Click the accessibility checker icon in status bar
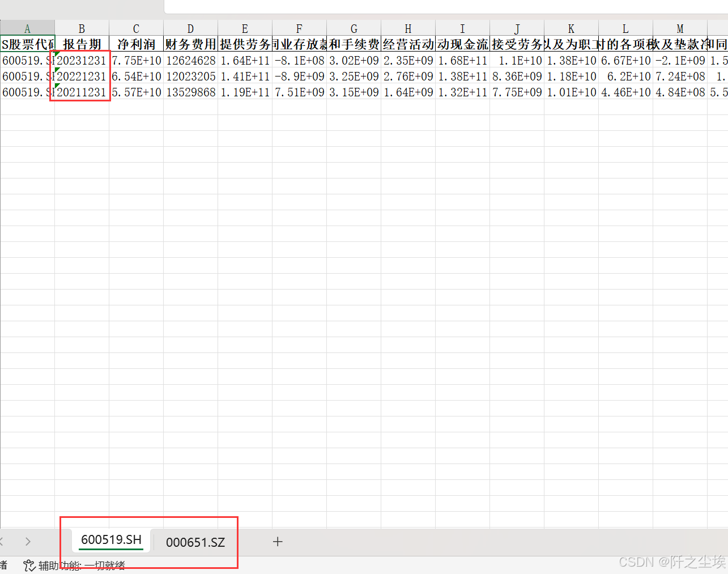This screenshot has height=574, width=728. coord(29,566)
